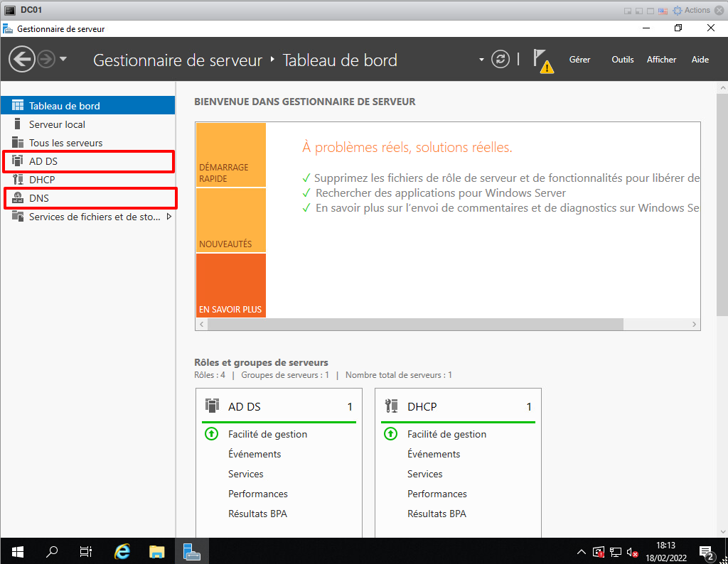
Task: Click the EN SAVOIR PLUS orange tile
Action: pyautogui.click(x=230, y=286)
